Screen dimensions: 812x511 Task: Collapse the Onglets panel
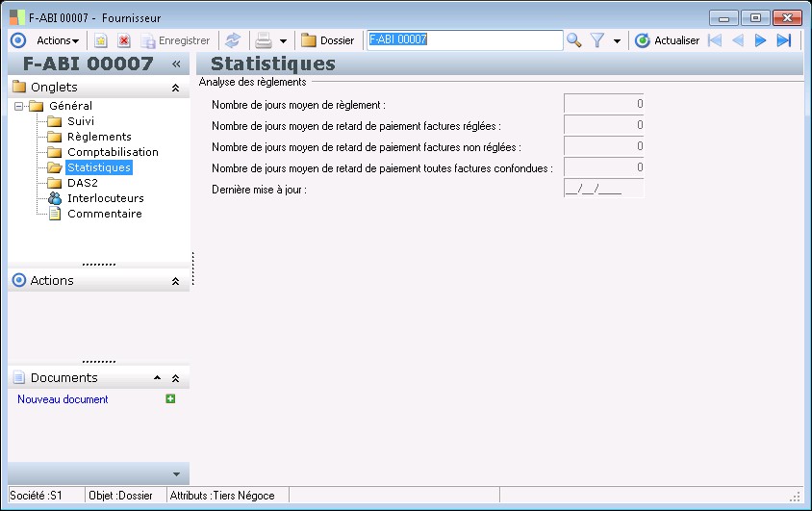click(175, 88)
